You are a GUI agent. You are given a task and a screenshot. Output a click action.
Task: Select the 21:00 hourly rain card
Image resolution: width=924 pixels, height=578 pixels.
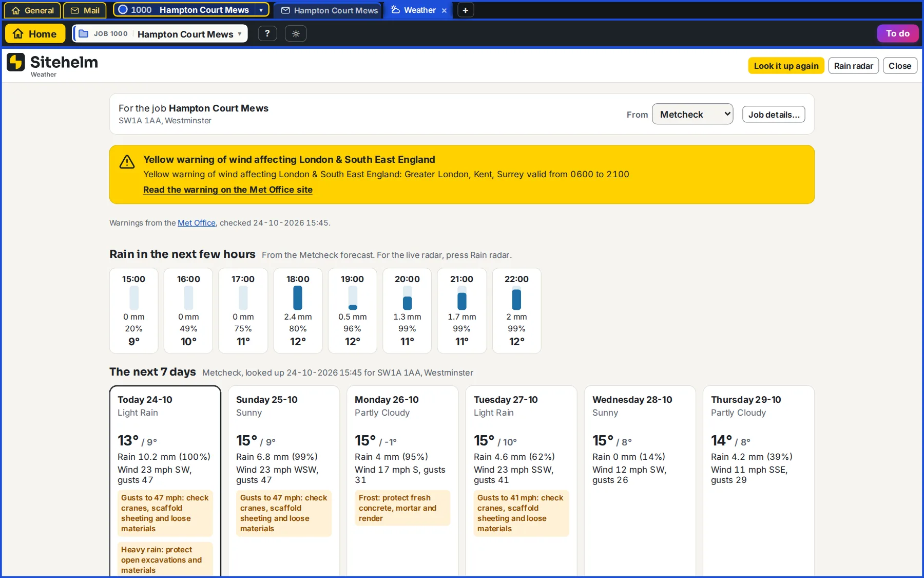click(x=461, y=311)
